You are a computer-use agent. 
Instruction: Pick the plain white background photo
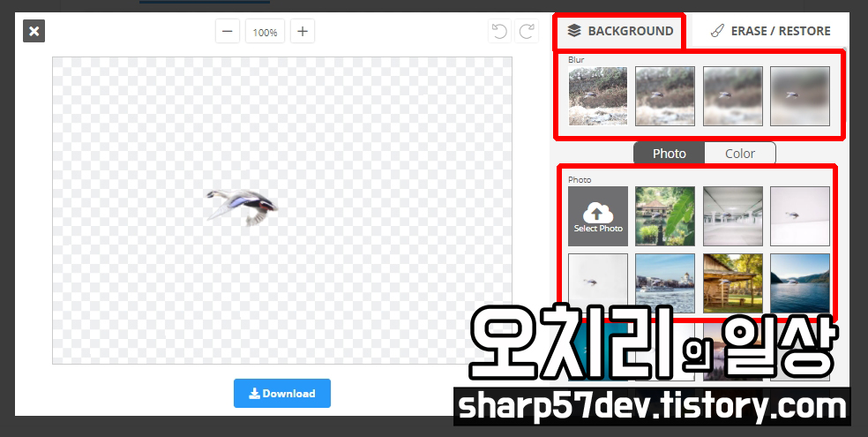click(598, 283)
